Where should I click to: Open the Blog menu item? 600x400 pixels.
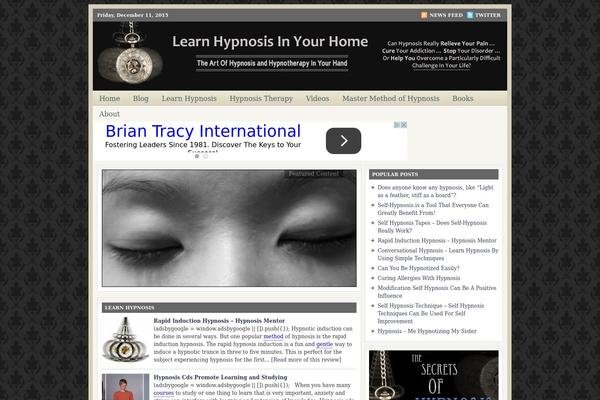pyautogui.click(x=140, y=99)
